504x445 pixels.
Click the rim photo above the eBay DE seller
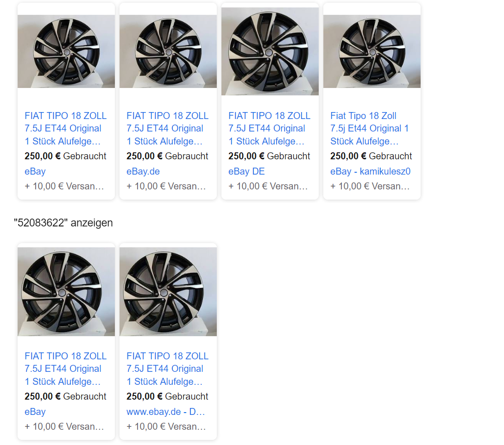point(270,51)
